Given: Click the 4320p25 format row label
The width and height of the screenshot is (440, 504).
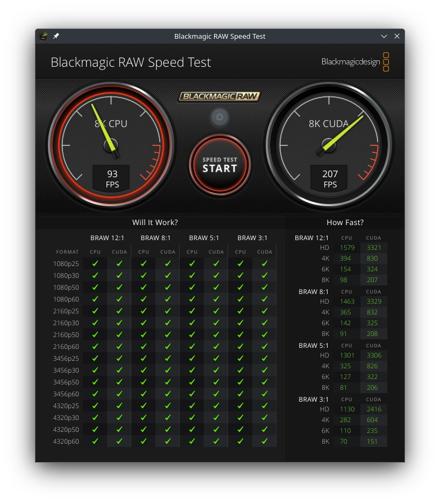Looking at the screenshot, I should pos(66,406).
